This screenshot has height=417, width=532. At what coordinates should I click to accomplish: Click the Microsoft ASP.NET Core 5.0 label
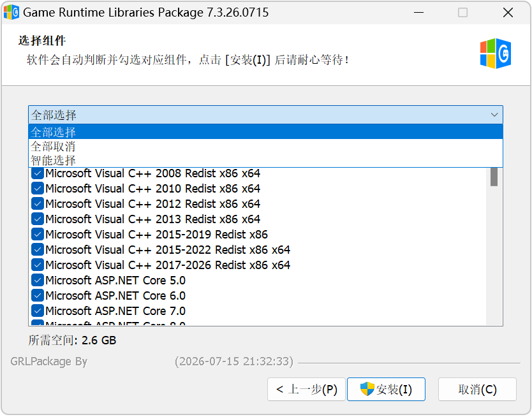pos(115,281)
